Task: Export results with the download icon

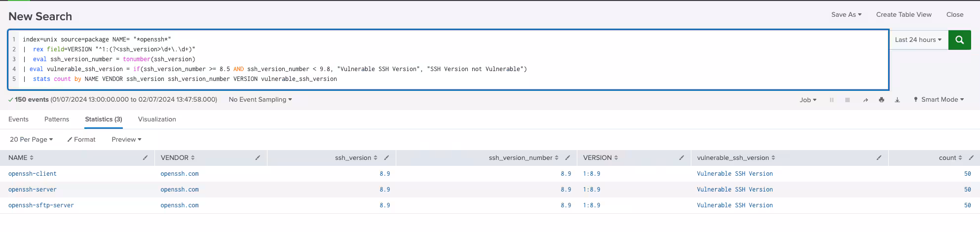Action: pos(897,100)
